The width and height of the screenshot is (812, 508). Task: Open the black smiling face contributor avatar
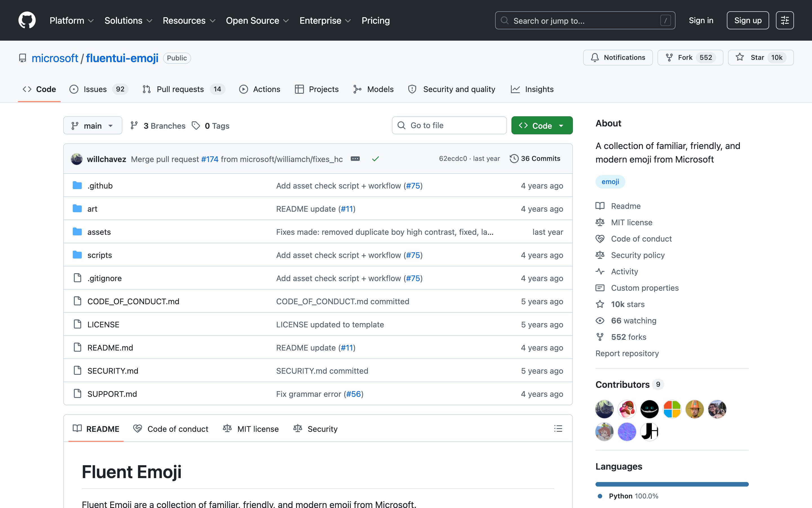[x=649, y=409]
